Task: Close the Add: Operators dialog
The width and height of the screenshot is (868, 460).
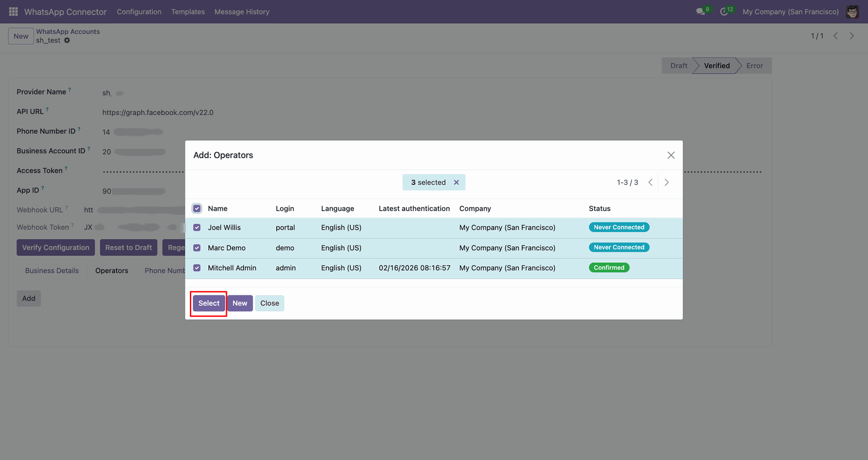Action: coord(671,155)
